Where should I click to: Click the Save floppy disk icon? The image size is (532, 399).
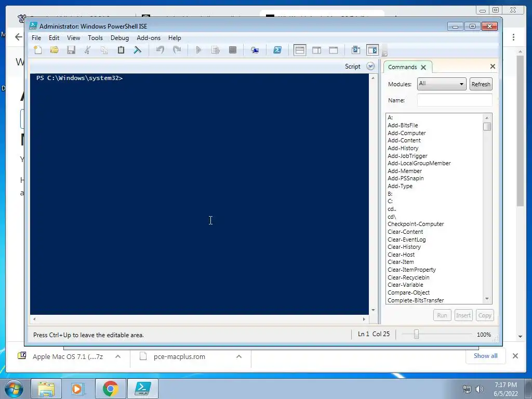click(71, 50)
